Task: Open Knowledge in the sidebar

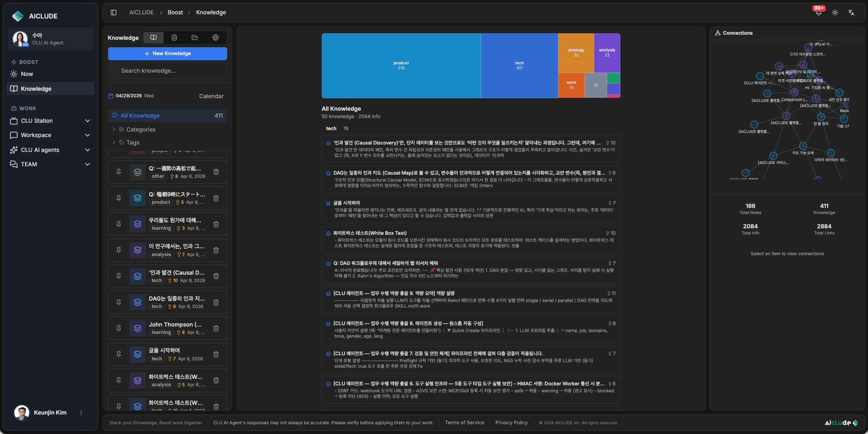Action: point(51,89)
